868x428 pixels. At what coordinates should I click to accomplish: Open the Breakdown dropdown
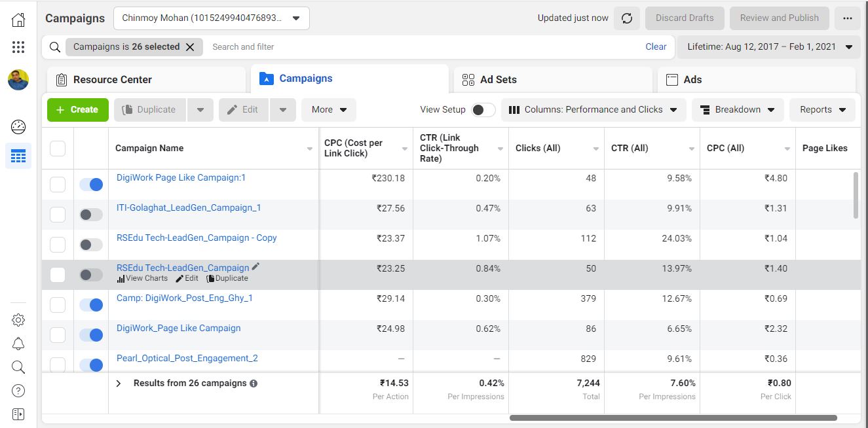coord(738,110)
